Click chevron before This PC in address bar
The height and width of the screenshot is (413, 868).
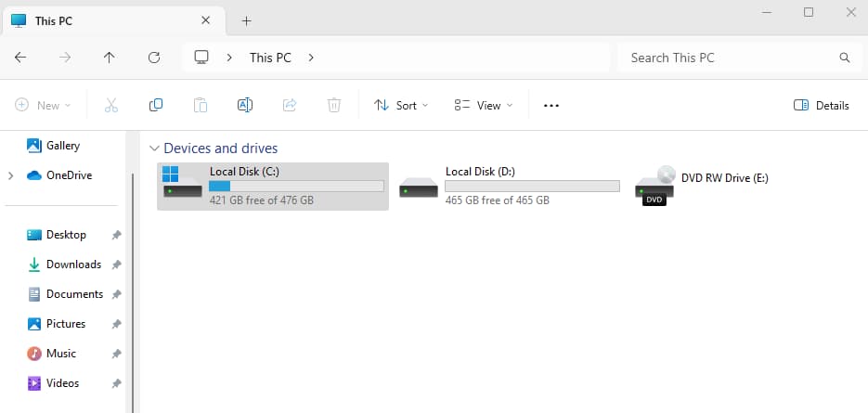[229, 58]
